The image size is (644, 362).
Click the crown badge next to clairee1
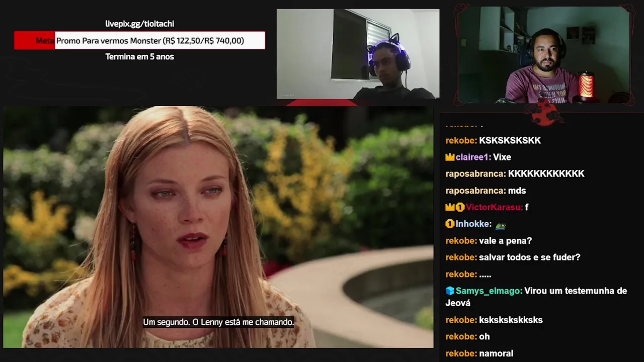click(x=450, y=157)
